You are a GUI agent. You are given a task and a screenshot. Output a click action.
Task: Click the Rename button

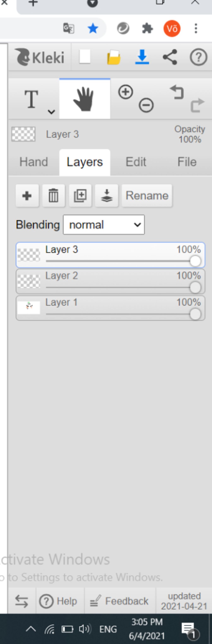click(147, 196)
